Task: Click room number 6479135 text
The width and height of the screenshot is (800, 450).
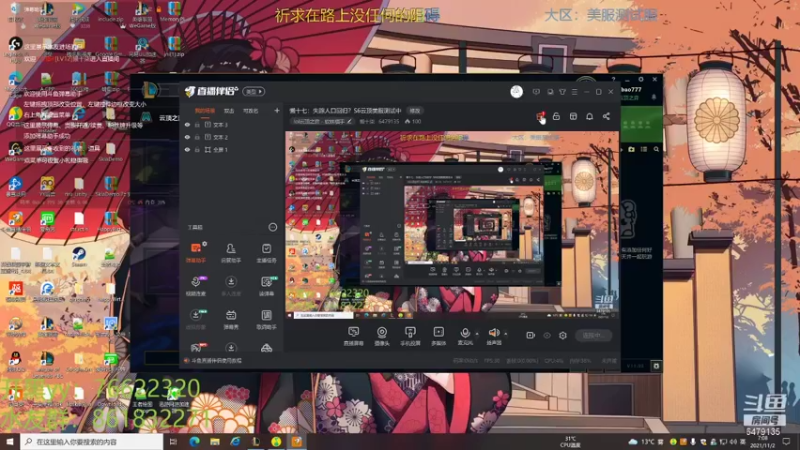Action: pos(388,121)
